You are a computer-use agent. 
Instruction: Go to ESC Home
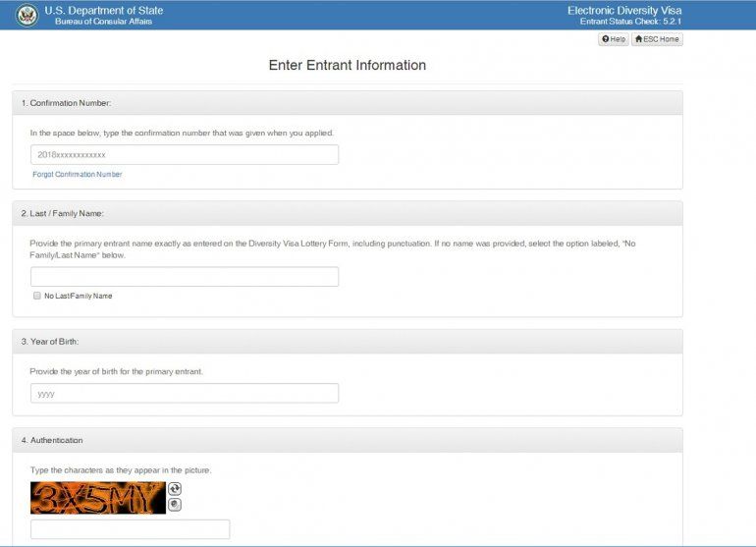657,39
